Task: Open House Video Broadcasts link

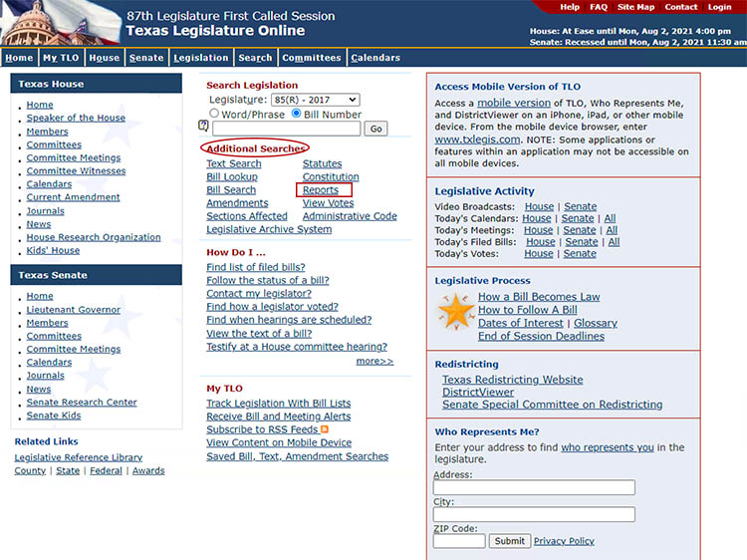Action: tap(539, 206)
